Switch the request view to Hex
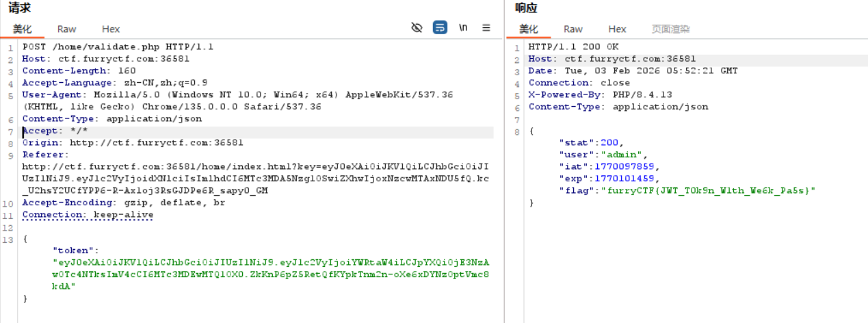The width and height of the screenshot is (868, 323). click(x=111, y=29)
